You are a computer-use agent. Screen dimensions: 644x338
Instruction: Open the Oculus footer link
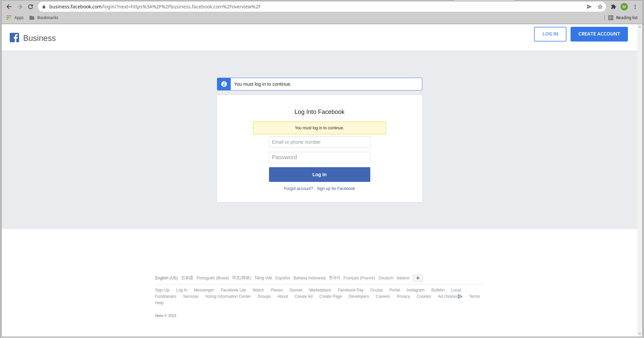(376, 290)
